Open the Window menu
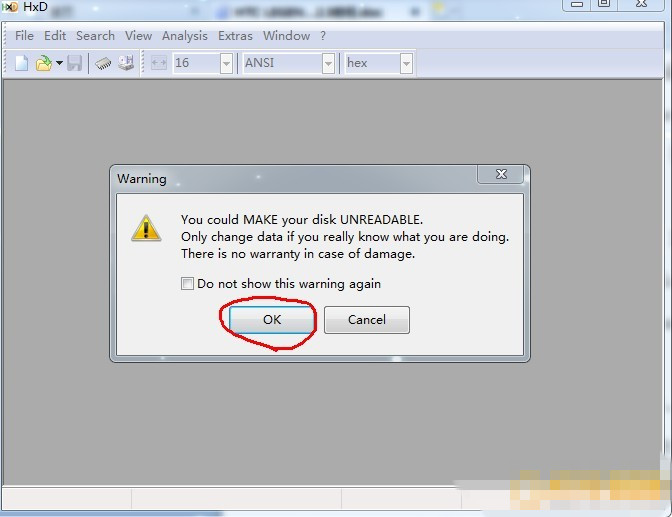The width and height of the screenshot is (672, 517). tap(286, 36)
